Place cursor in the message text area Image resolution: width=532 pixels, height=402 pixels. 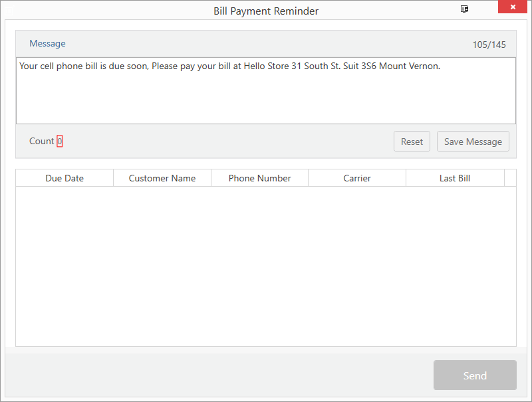pyautogui.click(x=266, y=90)
